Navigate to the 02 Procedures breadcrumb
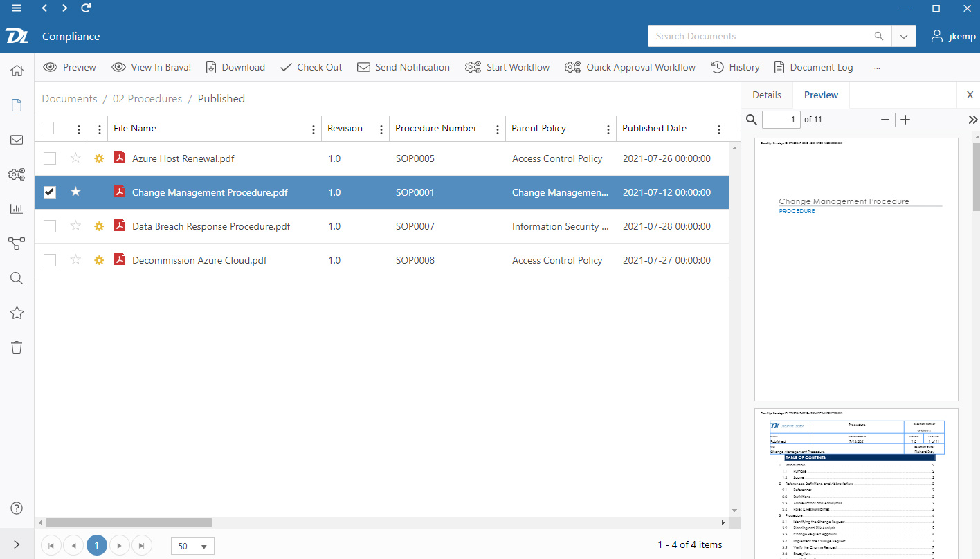Viewport: 980px width, 559px height. pyautogui.click(x=147, y=98)
